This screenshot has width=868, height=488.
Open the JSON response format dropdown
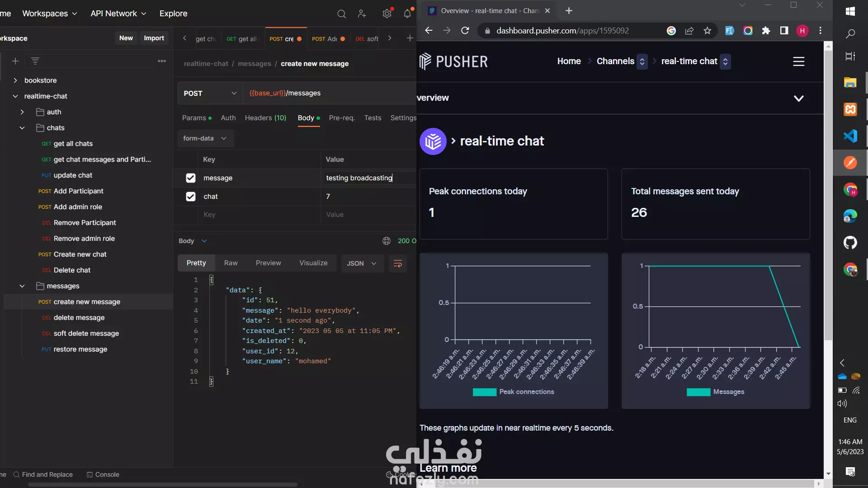click(x=362, y=263)
